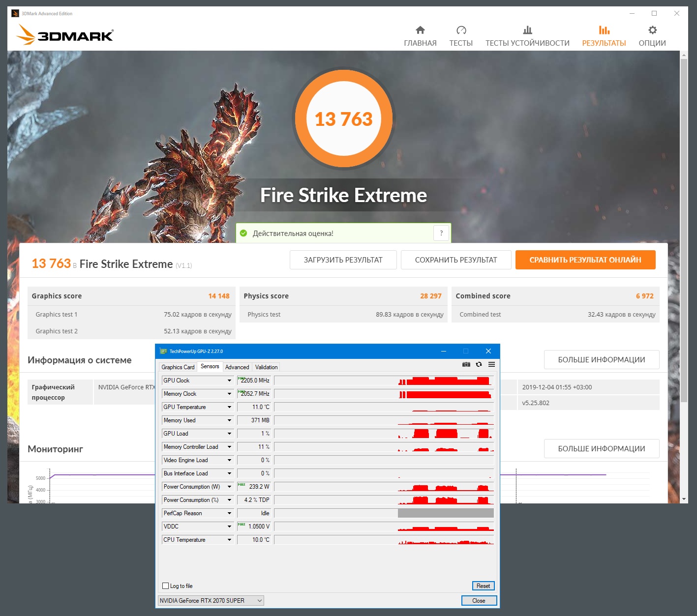
Task: Click the 3DMark title bar app icon
Action: (15, 13)
